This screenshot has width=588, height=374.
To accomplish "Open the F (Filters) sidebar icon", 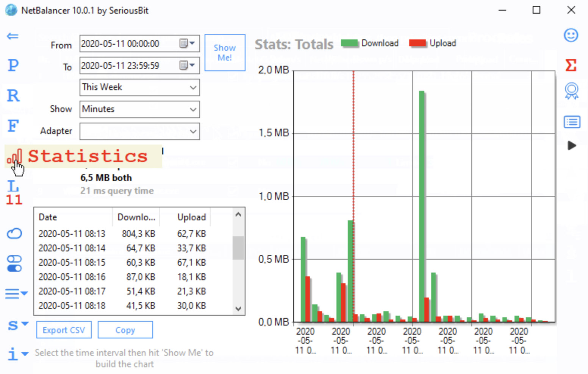I will coord(13,126).
